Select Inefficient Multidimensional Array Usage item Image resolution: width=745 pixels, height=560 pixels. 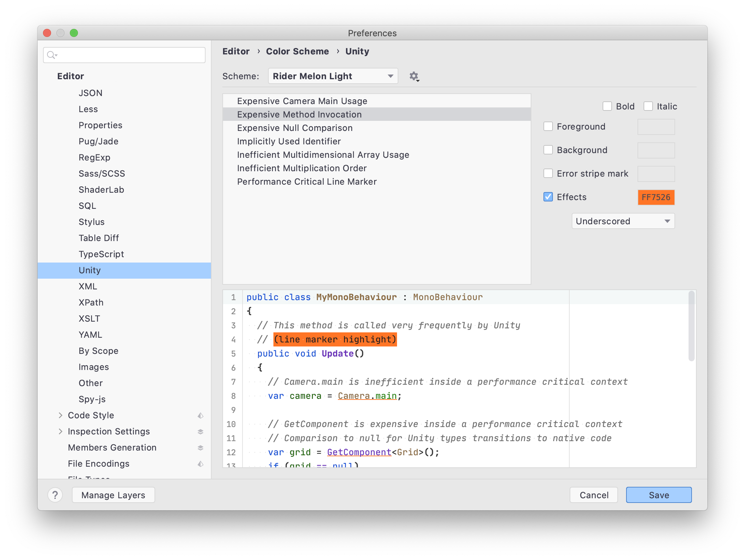377,155
